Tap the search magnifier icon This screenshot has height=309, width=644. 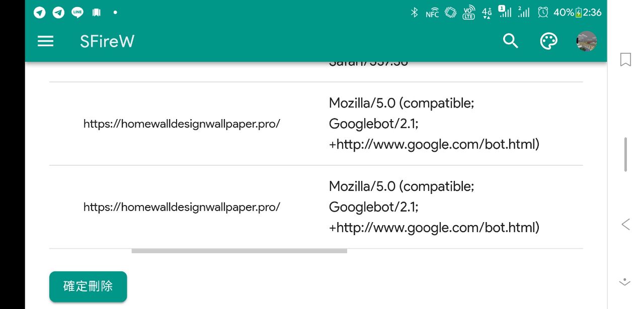click(510, 41)
